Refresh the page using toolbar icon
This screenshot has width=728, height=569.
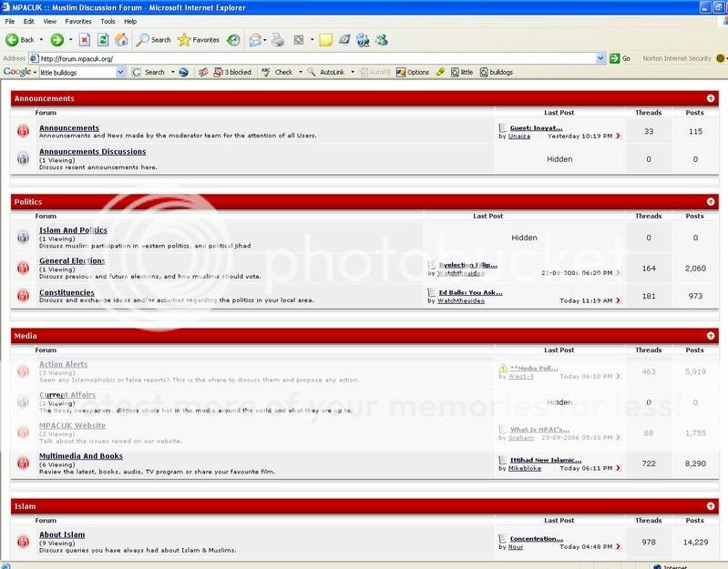pos(103,40)
